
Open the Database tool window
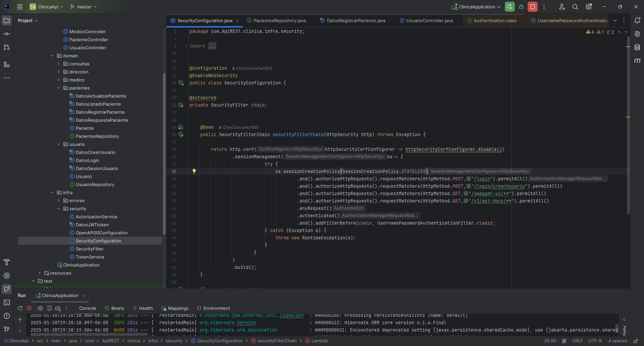click(637, 47)
